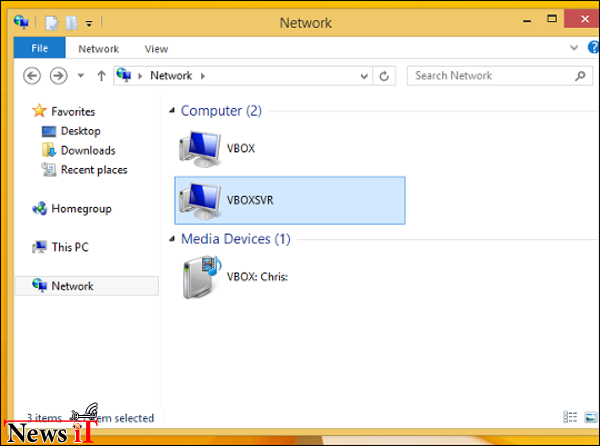Open Help with the question mark icon
Screen dimensions: 600x446
click(593, 47)
